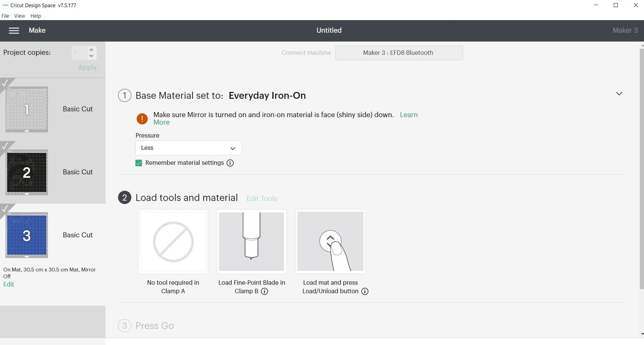Show info about Fine-Point Blade Clamp B
This screenshot has height=345, width=644.
click(264, 292)
